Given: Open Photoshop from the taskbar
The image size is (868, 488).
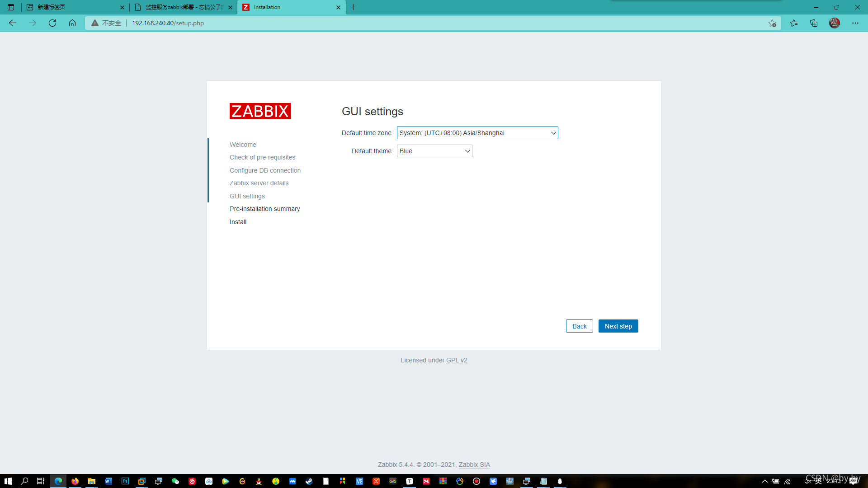Looking at the screenshot, I should tap(125, 481).
